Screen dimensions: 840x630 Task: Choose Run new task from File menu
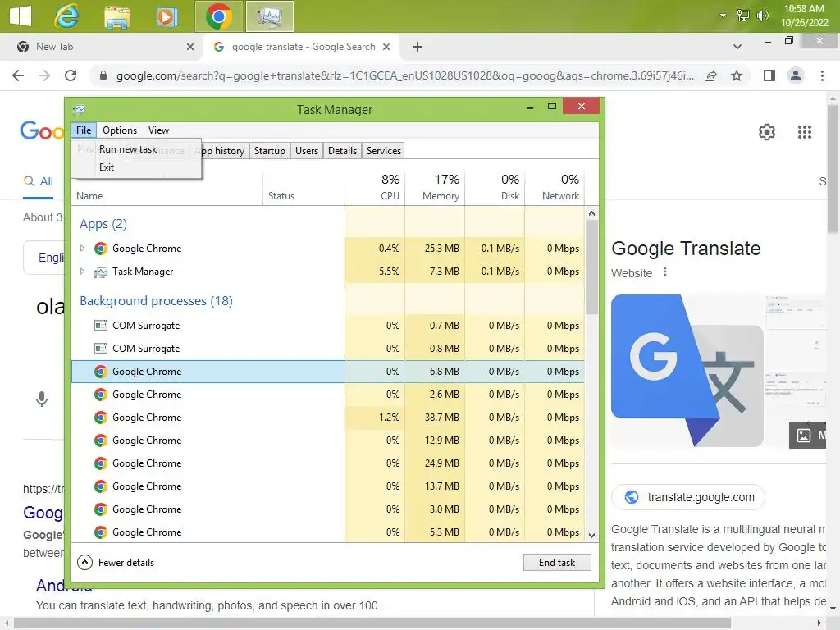click(x=127, y=149)
